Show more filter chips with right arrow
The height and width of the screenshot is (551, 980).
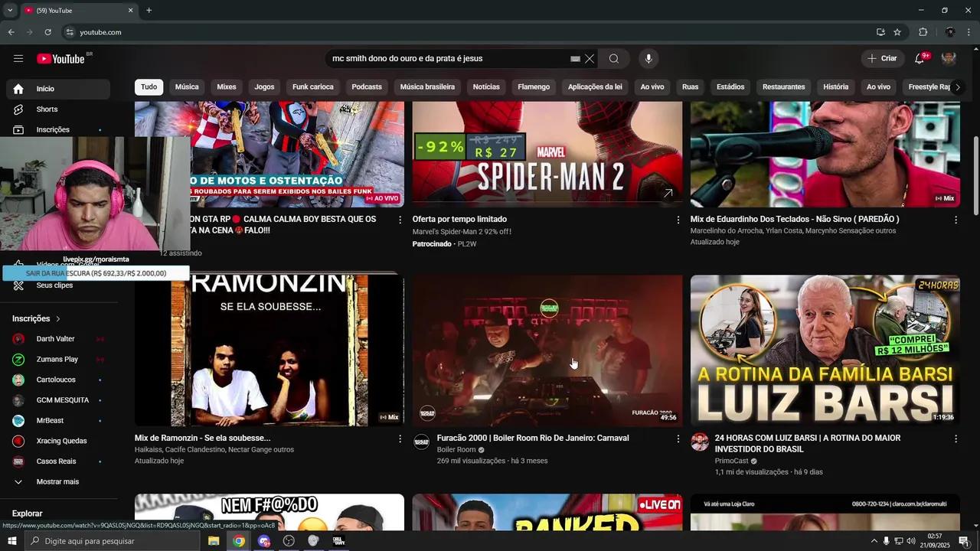click(x=957, y=87)
